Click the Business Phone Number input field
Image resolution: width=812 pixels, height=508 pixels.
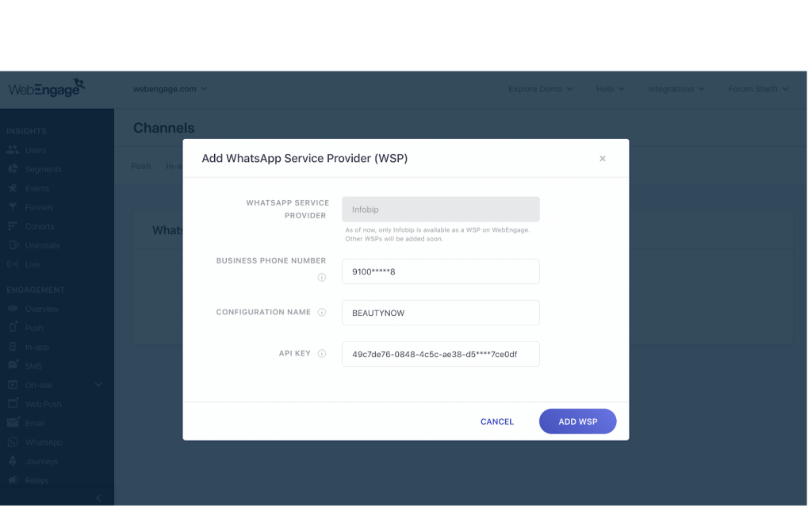click(x=440, y=271)
